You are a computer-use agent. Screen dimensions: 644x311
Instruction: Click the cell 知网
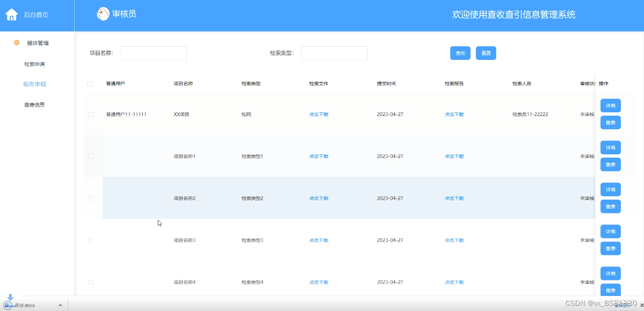[x=246, y=114]
